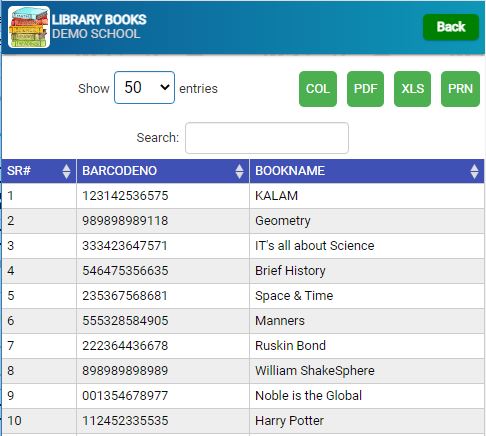Click the green Back button

451,27
